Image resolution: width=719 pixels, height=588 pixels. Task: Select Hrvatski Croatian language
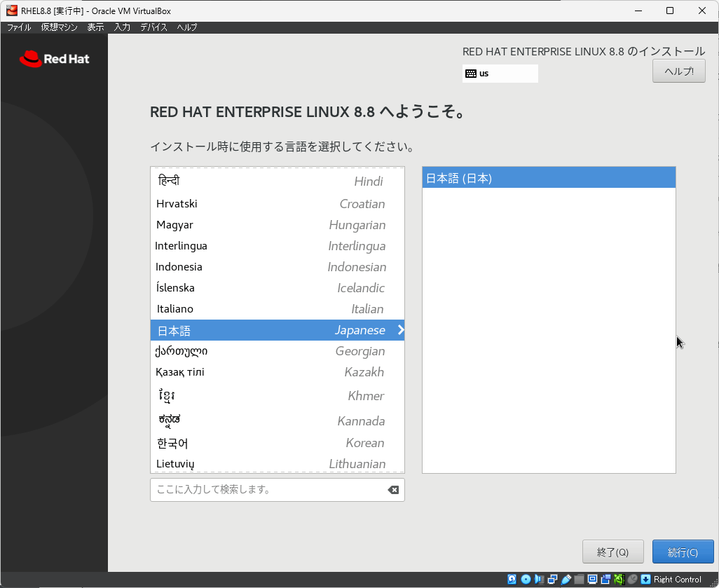coord(278,204)
